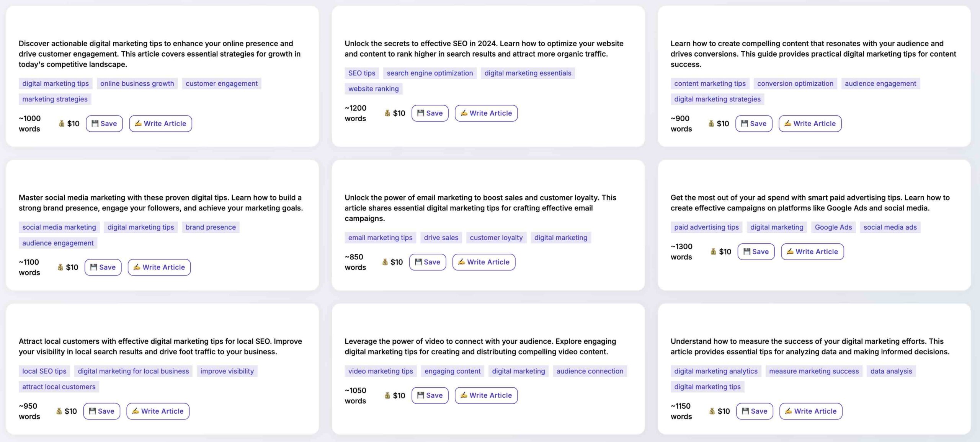The image size is (980, 442).
Task: Click the money bag icon beside ~1200 words
Action: (387, 113)
